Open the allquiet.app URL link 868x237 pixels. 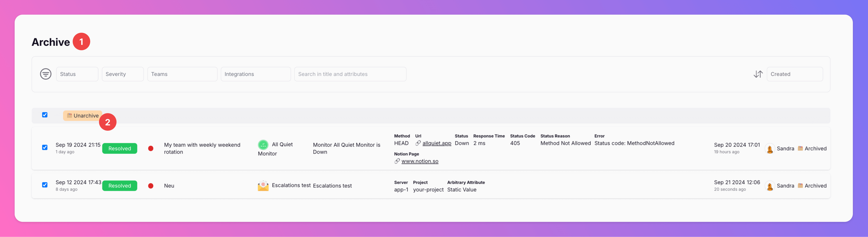coord(437,143)
